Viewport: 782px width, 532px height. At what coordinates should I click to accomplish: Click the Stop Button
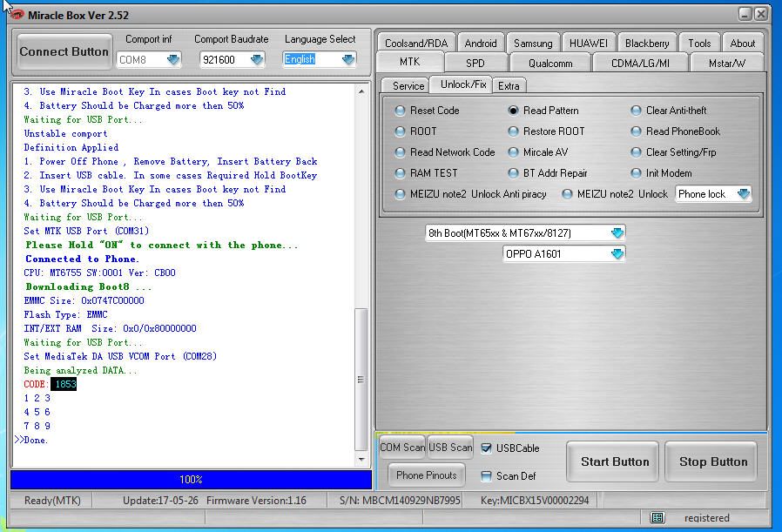coord(712,461)
